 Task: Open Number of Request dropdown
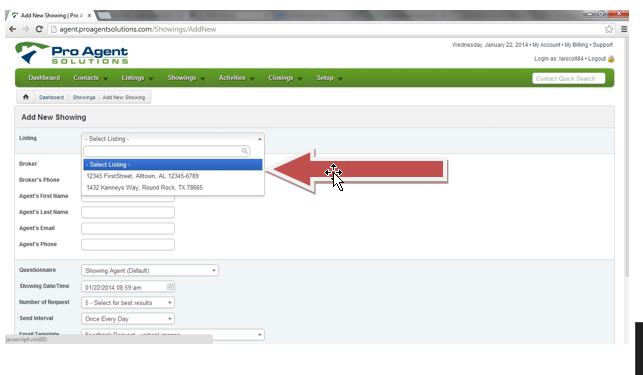[128, 302]
